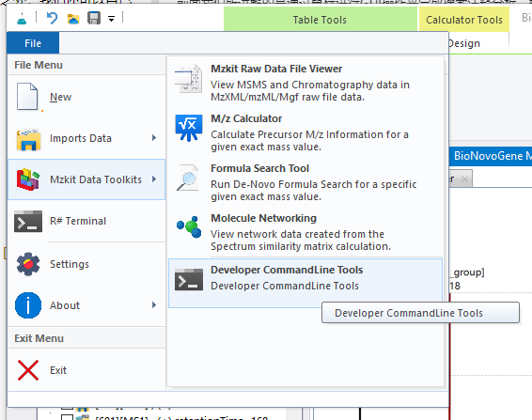The image size is (532, 420).
Task: Click the open folder toolbar icon
Action: (73, 19)
